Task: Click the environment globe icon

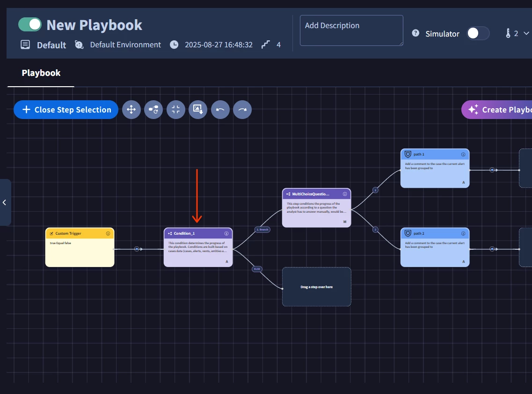Action: [x=79, y=45]
